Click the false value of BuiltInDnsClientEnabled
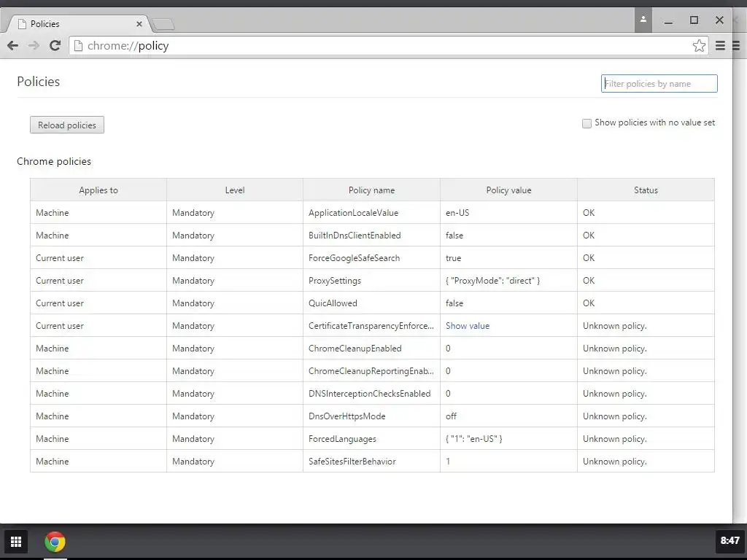Screen dimensions: 747x560 tap(454, 236)
